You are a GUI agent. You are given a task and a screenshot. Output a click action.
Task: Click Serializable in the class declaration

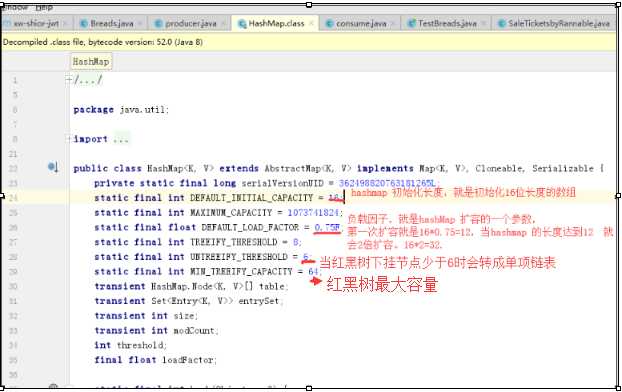pos(563,168)
